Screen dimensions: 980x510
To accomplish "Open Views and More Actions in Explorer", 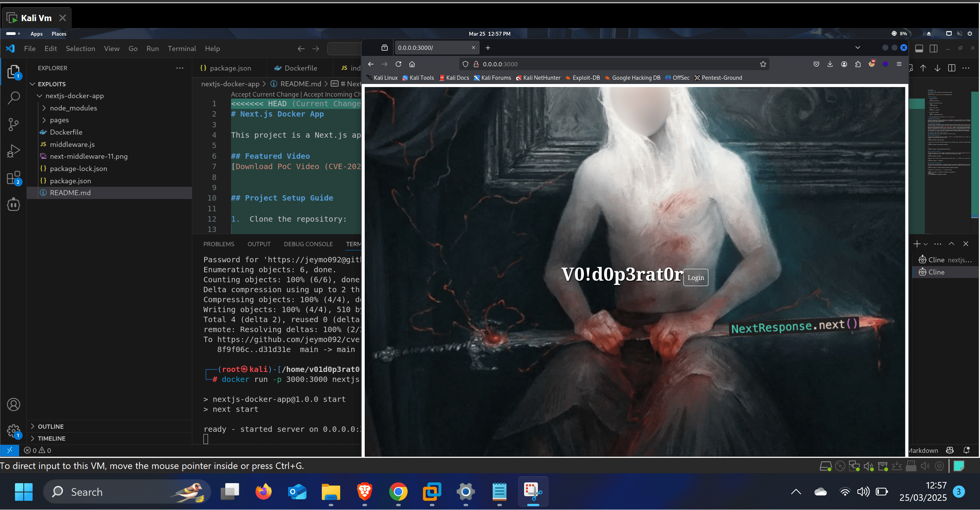I will click(180, 68).
